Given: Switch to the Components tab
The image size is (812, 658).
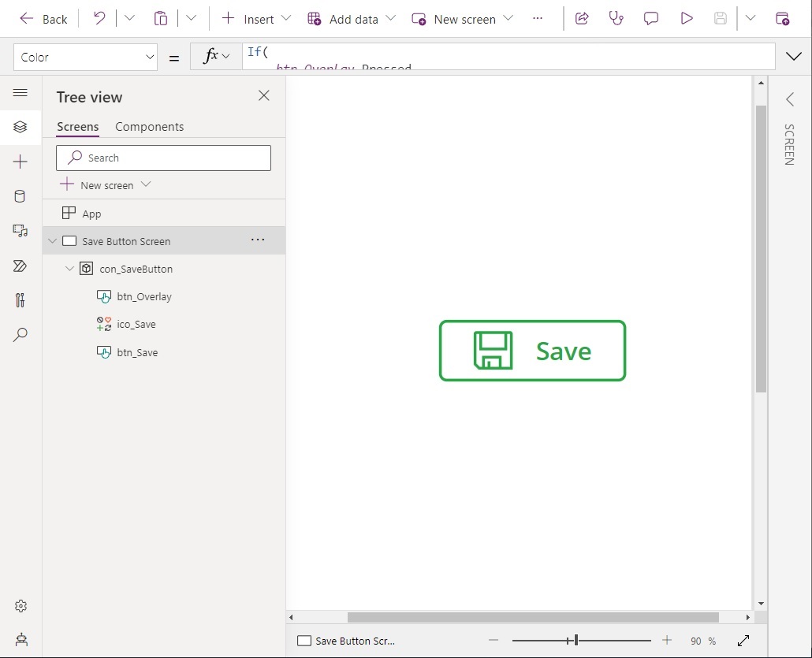Looking at the screenshot, I should pos(149,127).
